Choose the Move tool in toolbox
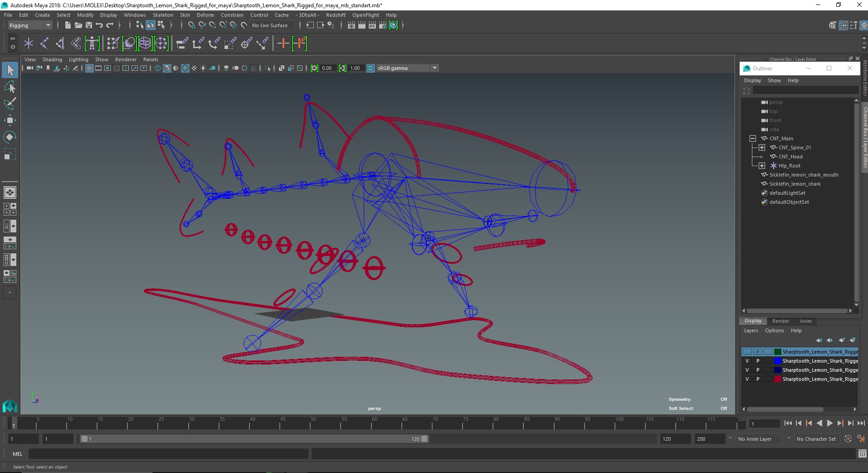Screen dimensions: 868x473 (x=10, y=120)
